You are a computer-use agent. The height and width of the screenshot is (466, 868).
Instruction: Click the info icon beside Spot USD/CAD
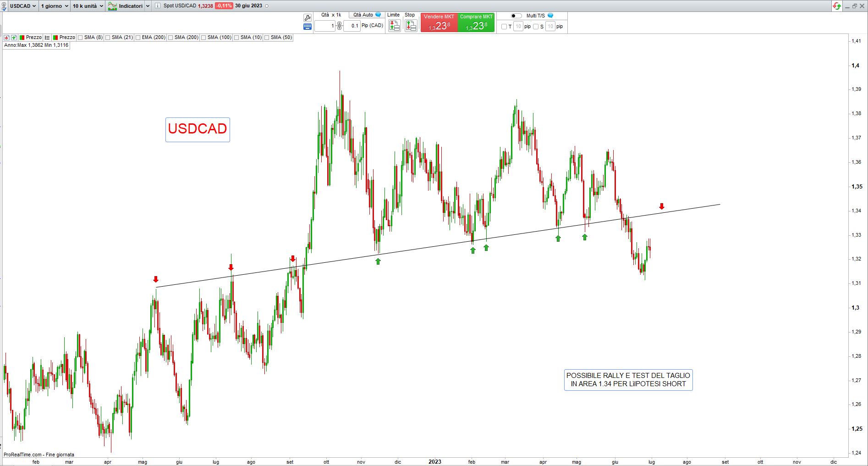(x=158, y=6)
